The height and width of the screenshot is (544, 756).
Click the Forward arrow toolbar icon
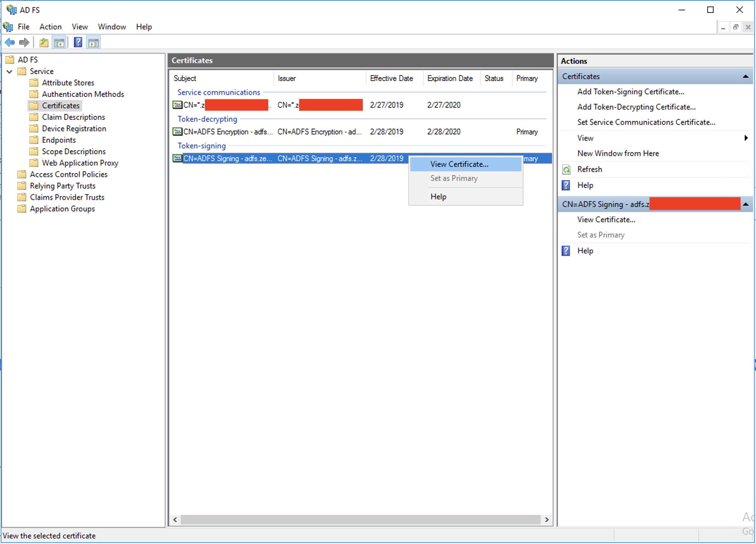[x=24, y=43]
